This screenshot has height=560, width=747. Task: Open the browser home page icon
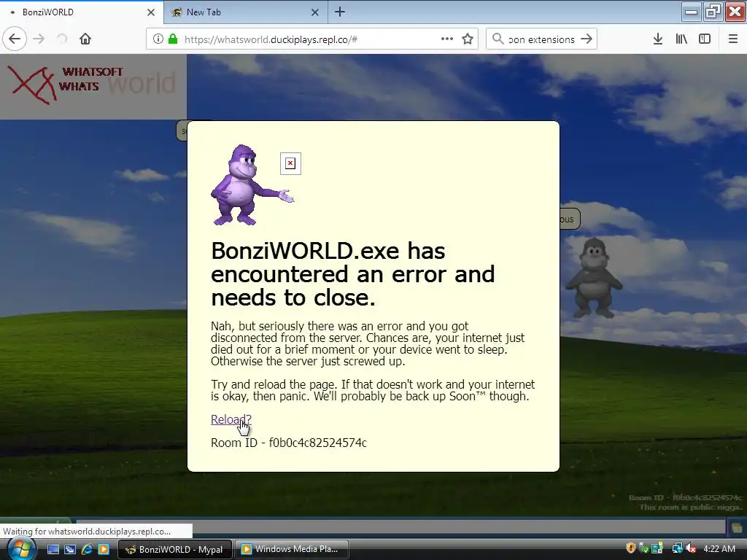[x=85, y=39]
